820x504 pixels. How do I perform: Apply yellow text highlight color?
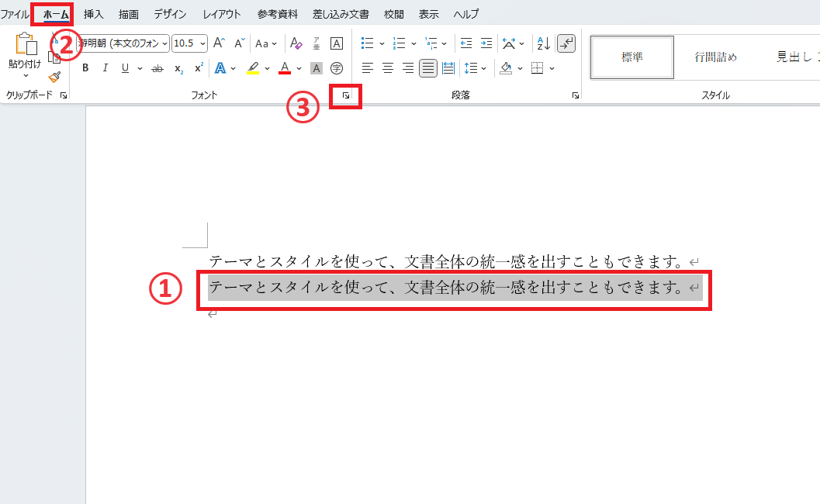click(x=253, y=68)
